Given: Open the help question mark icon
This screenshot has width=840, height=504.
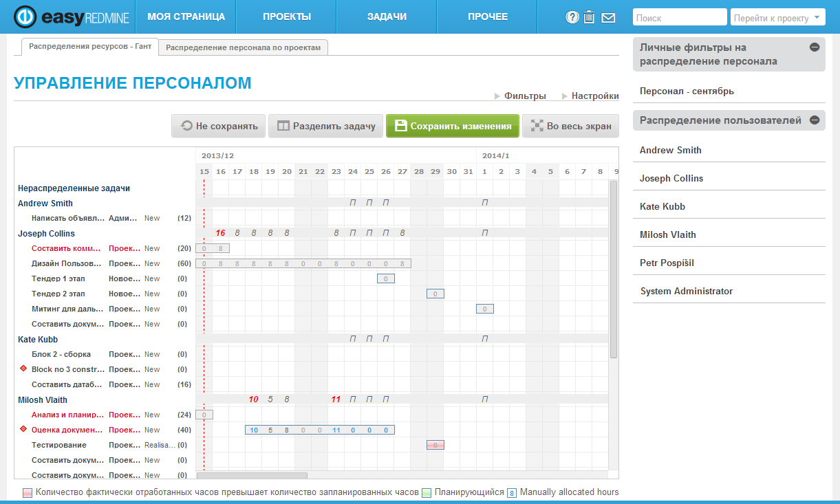Looking at the screenshot, I should [572, 17].
